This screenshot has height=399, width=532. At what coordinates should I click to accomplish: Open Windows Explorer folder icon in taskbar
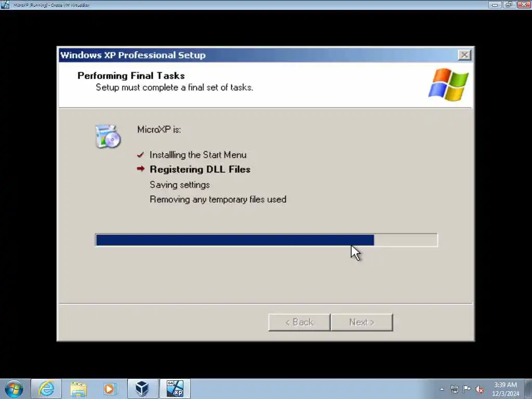pos(78,389)
